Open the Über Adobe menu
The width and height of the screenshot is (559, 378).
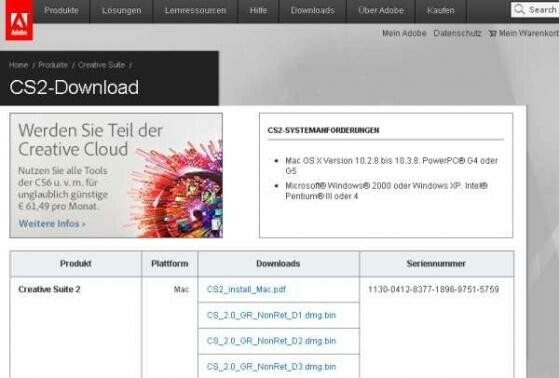click(x=381, y=11)
